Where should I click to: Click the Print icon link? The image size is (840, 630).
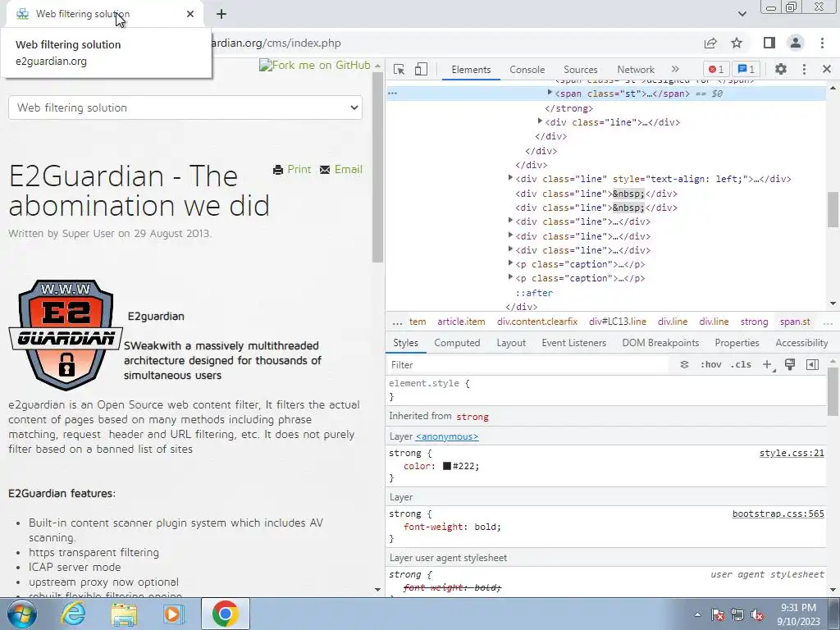point(292,169)
